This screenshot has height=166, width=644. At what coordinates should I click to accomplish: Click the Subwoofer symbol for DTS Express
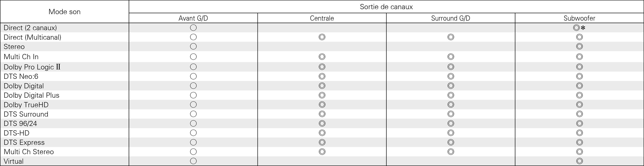[x=580, y=142]
